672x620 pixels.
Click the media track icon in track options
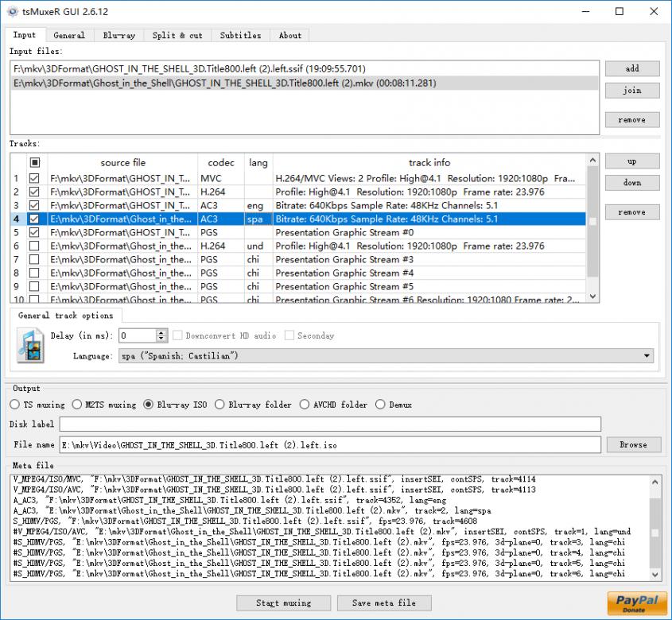pyautogui.click(x=30, y=345)
